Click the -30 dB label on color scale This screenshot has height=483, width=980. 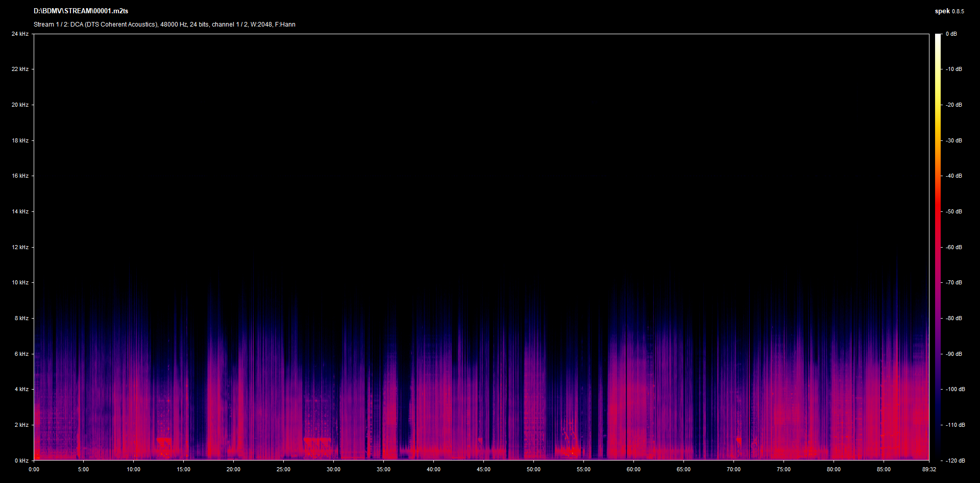pos(953,140)
